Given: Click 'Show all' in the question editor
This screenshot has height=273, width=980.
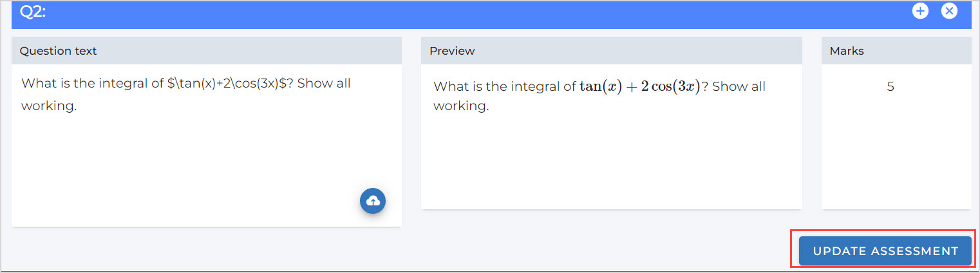Looking at the screenshot, I should (x=324, y=84).
